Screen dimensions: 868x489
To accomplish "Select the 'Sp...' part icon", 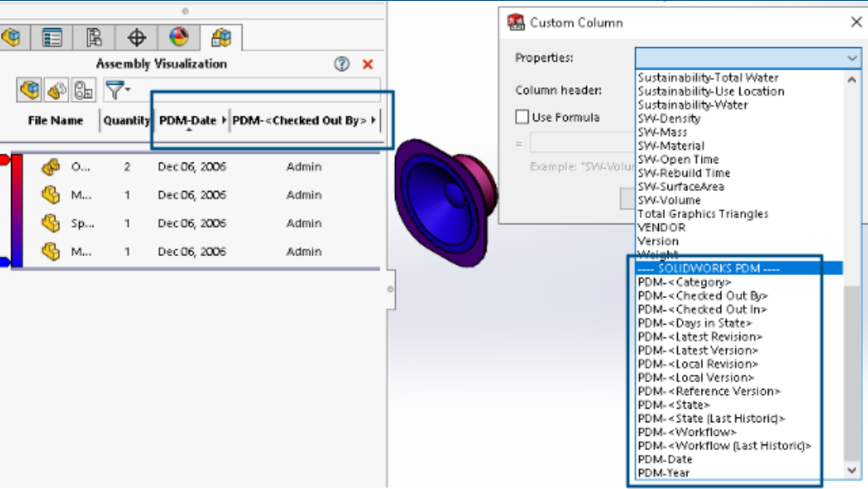I will pyautogui.click(x=51, y=223).
